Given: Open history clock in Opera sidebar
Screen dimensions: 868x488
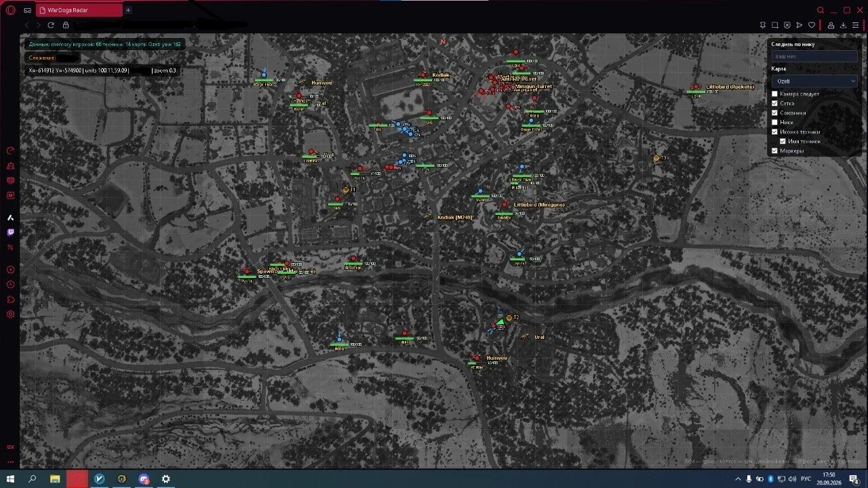Looking at the screenshot, I should coord(10,285).
